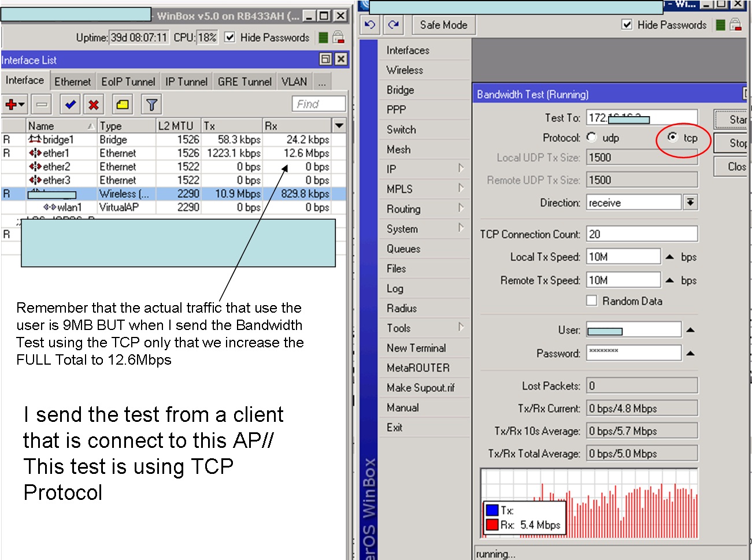752x560 pixels.
Task: Switch to the VLAN tab
Action: click(294, 82)
